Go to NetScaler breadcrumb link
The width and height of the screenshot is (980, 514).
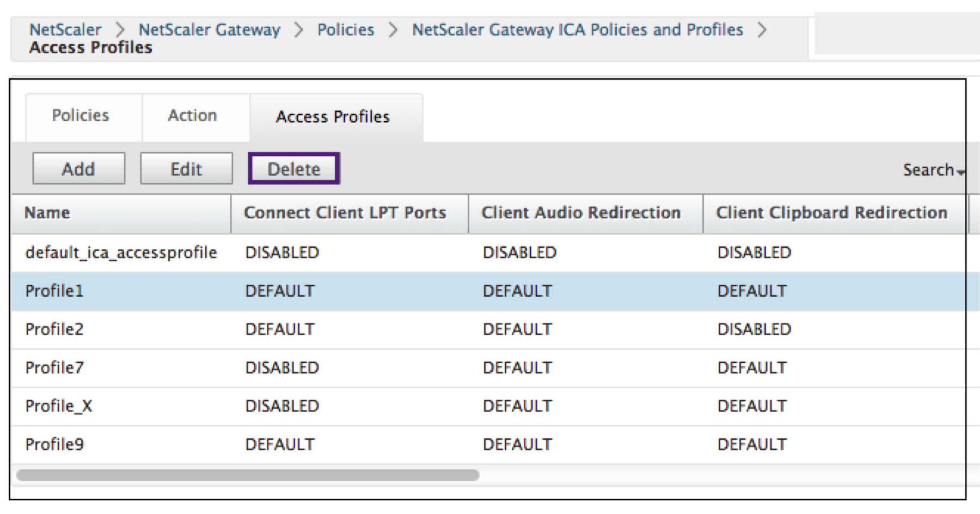65,29
